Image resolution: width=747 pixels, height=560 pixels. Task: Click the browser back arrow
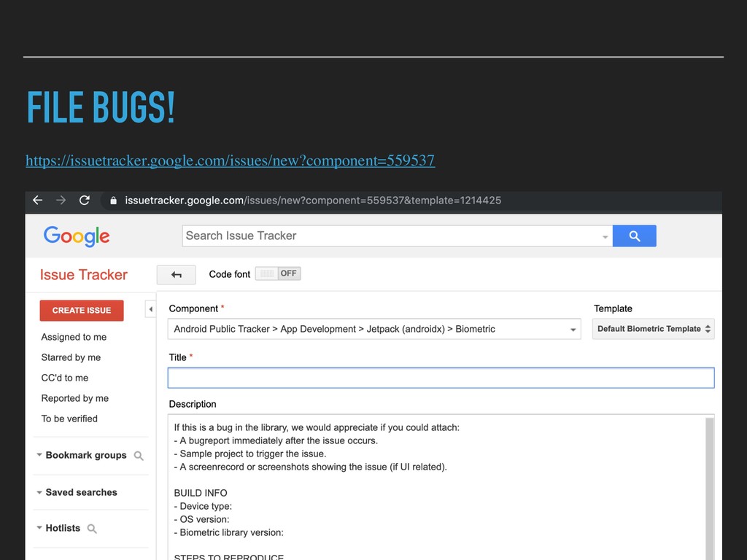click(x=38, y=201)
